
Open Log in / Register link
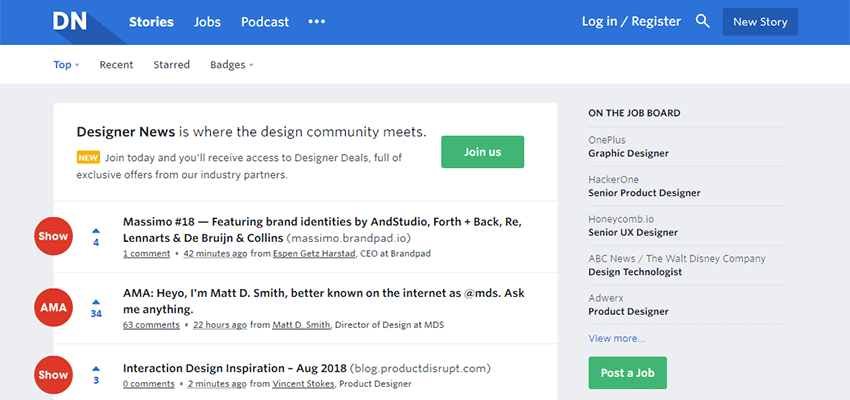tap(631, 22)
